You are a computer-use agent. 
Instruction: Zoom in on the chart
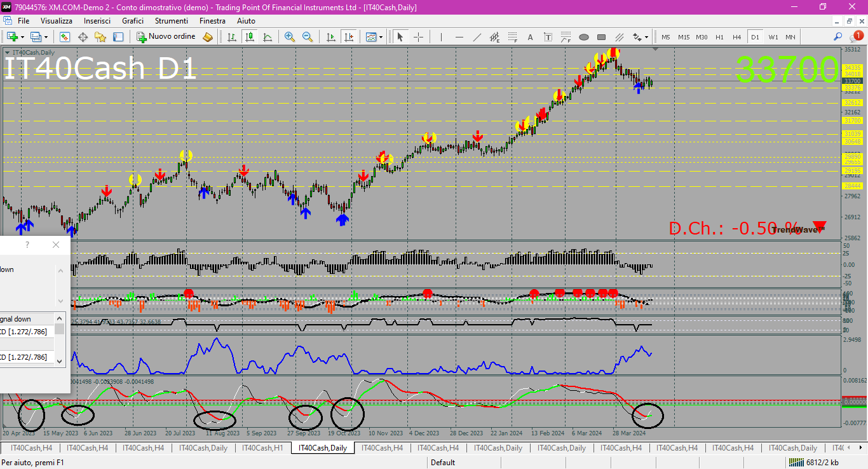290,37
